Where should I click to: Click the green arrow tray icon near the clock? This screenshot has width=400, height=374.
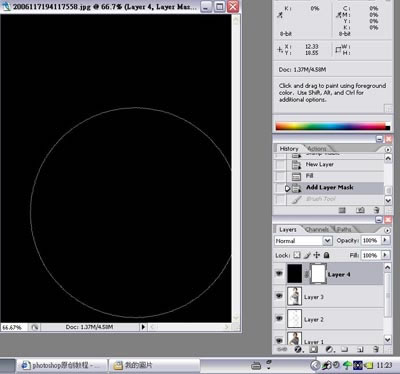[347, 365]
